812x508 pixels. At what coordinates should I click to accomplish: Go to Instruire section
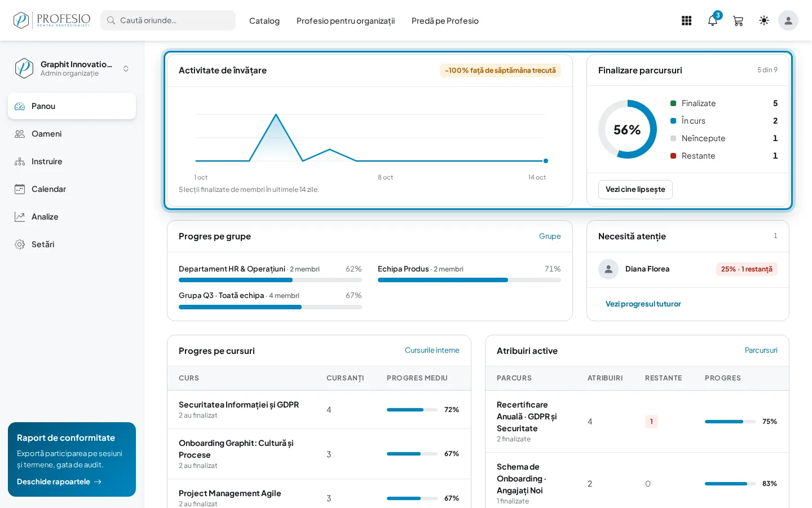(x=72, y=161)
